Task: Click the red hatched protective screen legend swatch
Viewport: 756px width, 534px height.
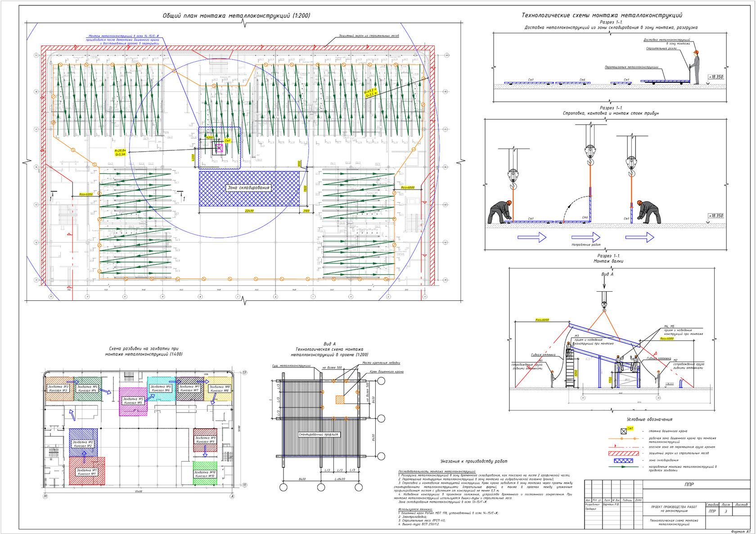Action: click(x=623, y=453)
